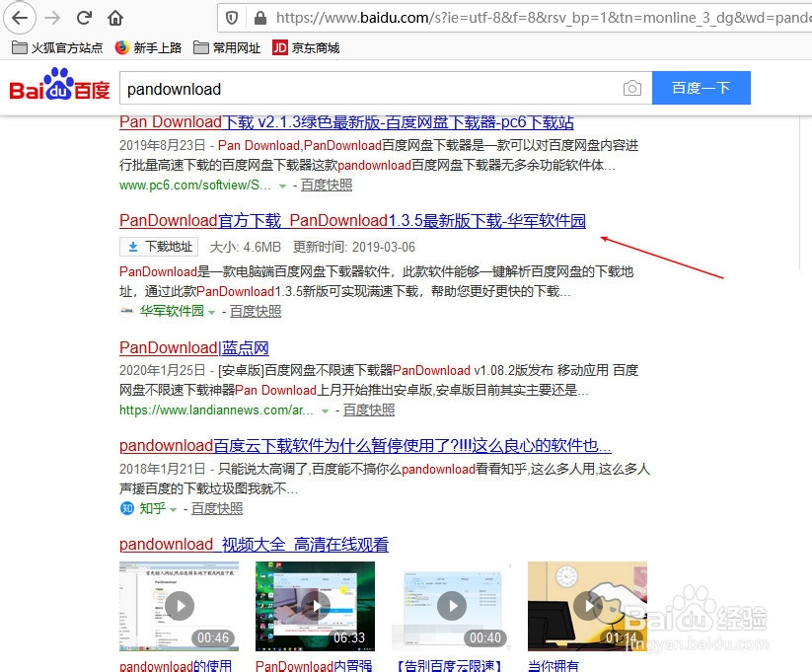Click text 大小: 4.6MB
Screen dimensions: 812x672
click(x=246, y=247)
